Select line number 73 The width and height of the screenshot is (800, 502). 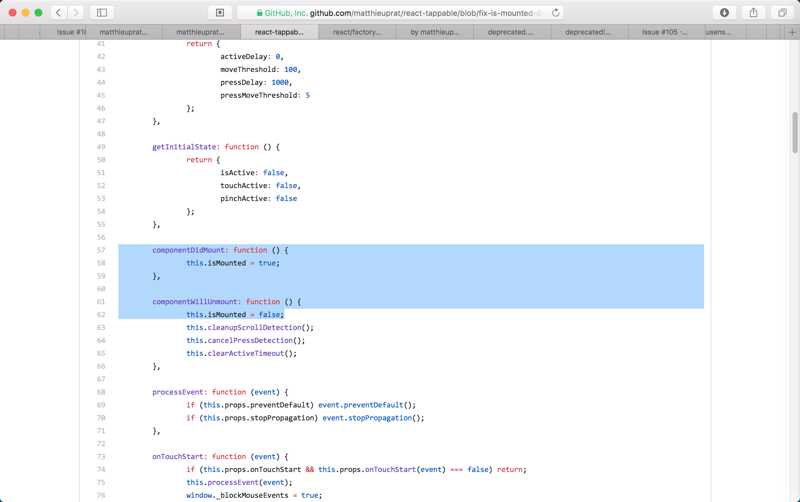[x=101, y=457]
